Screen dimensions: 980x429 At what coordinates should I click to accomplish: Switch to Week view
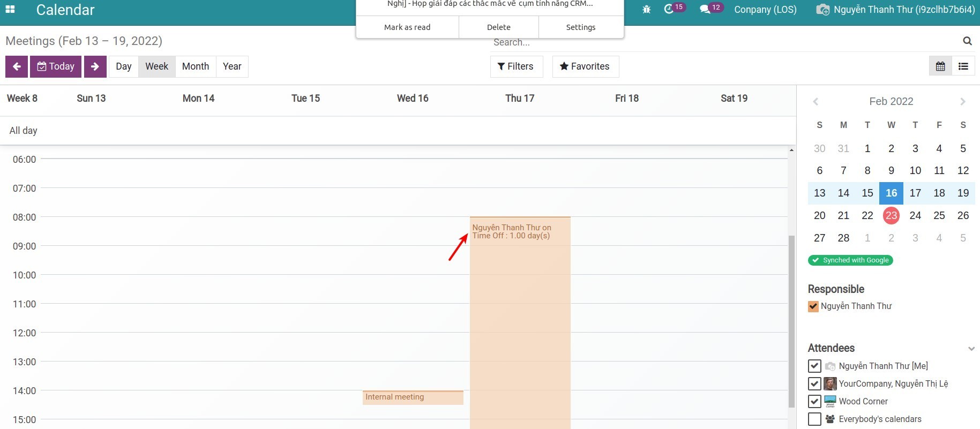coord(157,66)
